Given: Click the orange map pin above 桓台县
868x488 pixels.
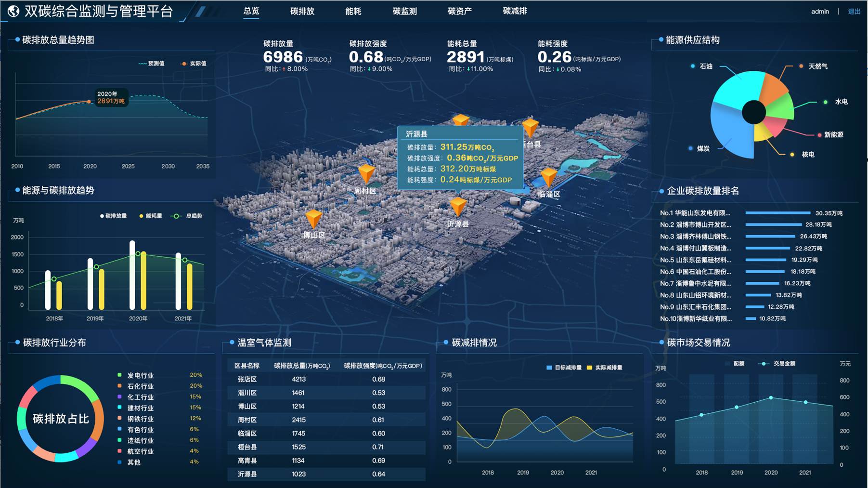Looking at the screenshot, I should [x=530, y=128].
